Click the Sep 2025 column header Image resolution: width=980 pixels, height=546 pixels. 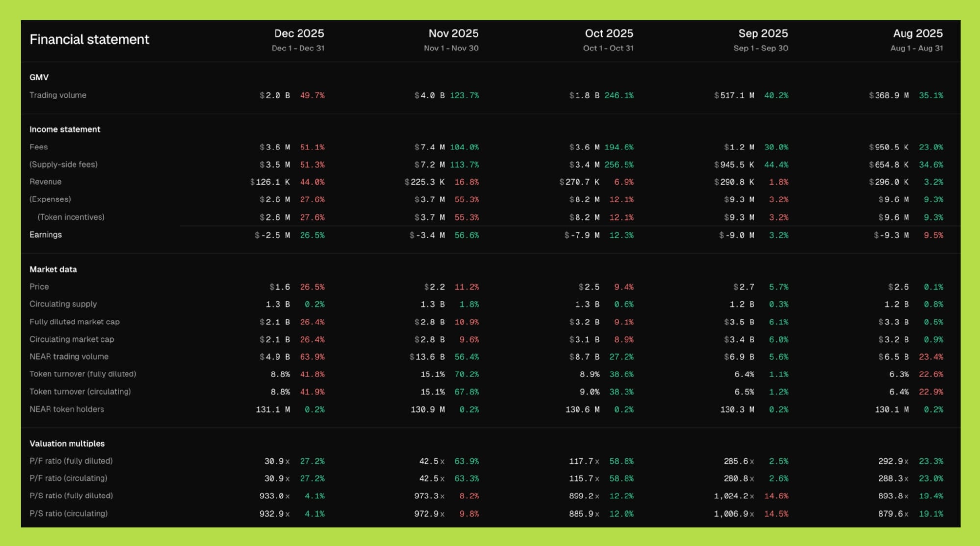[x=763, y=33]
